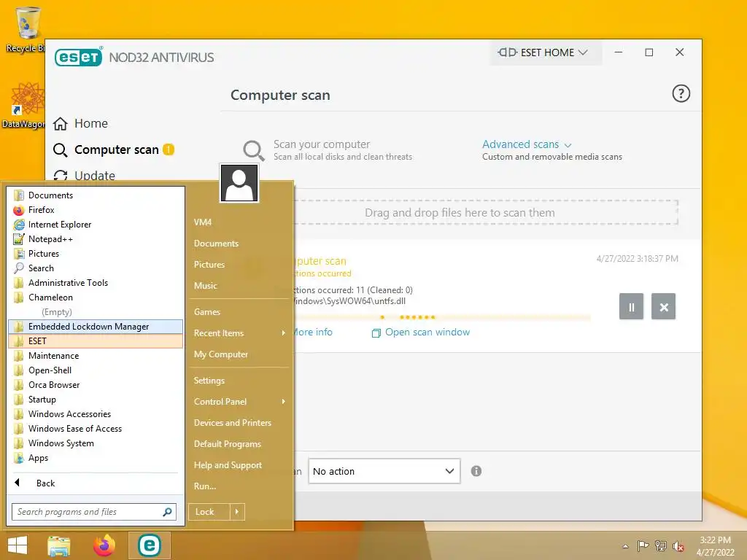Viewport: 747px width, 560px height.
Task: Expand the ESET HOME dropdown
Action: (546, 52)
